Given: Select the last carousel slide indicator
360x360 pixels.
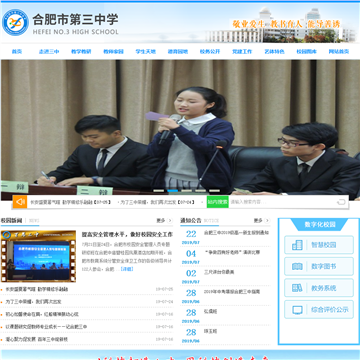Looking at the screenshot, I should tap(214, 191).
